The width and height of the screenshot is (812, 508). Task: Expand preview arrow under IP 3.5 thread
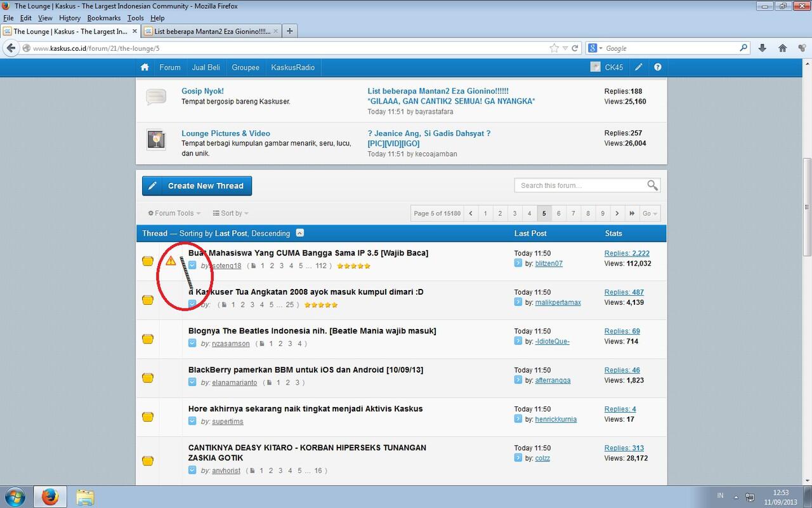192,265
